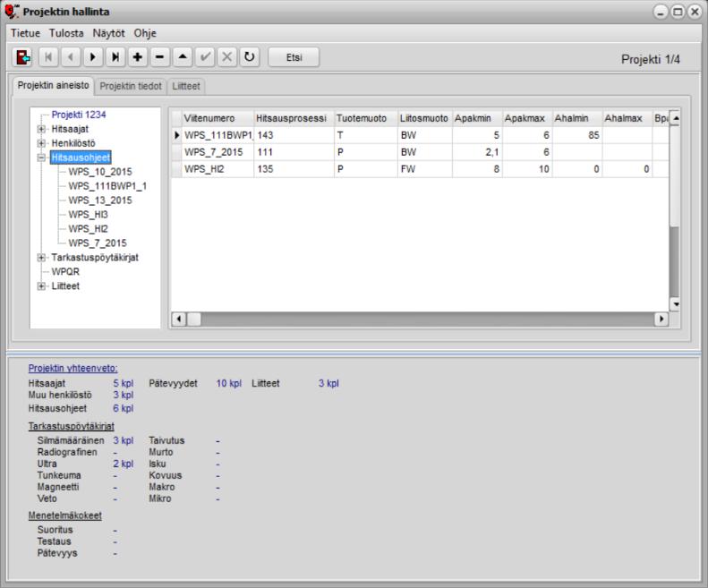Go to next record arrow
The width and height of the screenshot is (708, 588).
[93, 57]
